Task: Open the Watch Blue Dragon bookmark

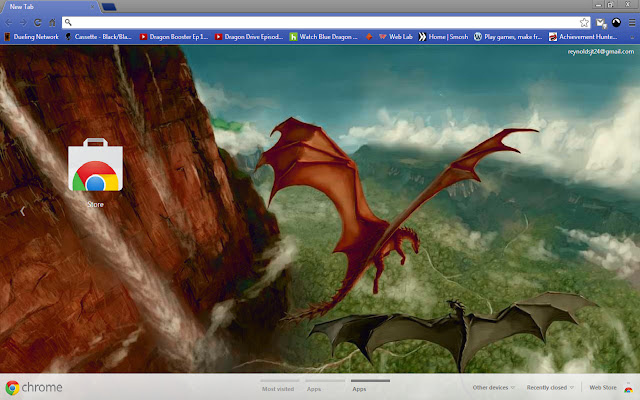Action: [x=324, y=37]
